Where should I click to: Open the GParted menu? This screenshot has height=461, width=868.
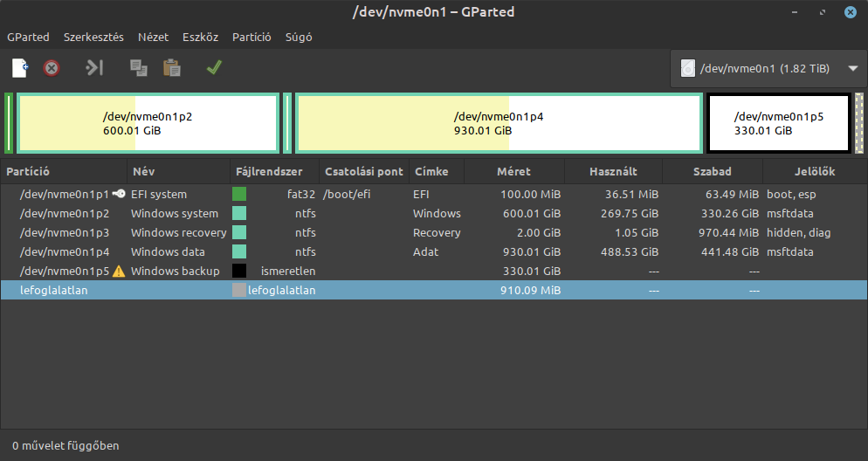click(28, 37)
